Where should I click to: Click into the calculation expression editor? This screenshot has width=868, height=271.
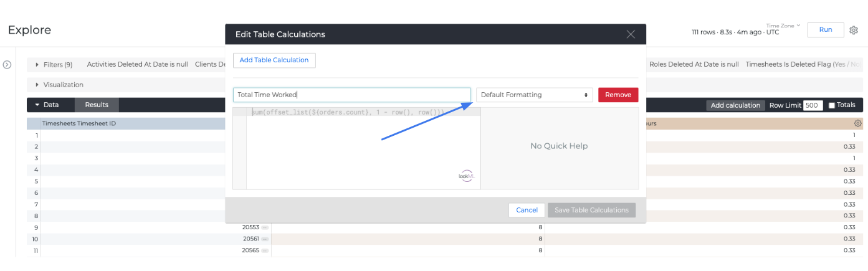pos(363,148)
